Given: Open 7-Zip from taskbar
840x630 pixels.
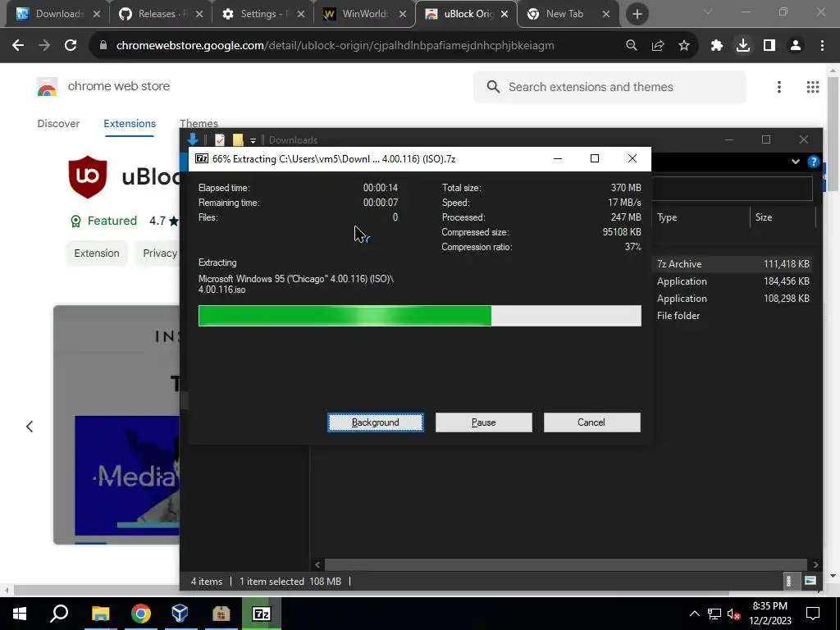Looking at the screenshot, I should [x=261, y=614].
